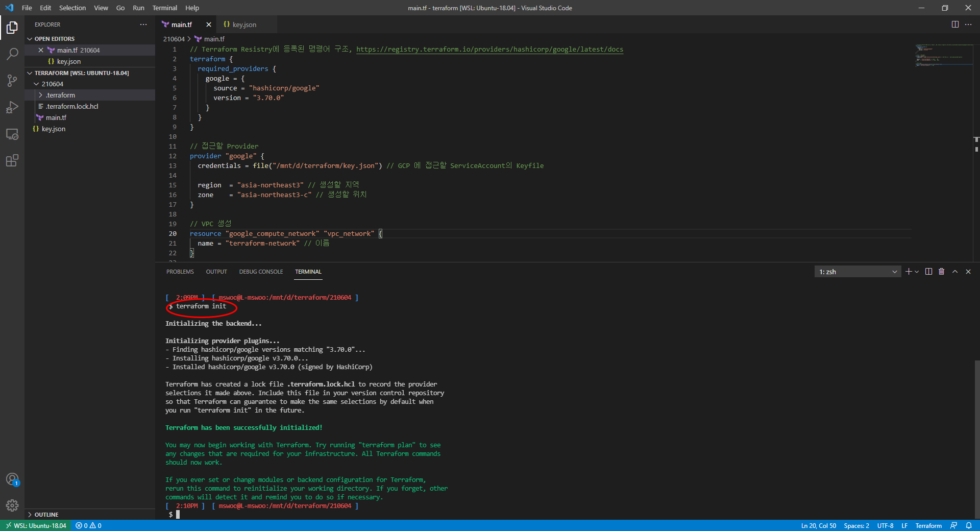Close the main.tf editor tab
The width and height of the screenshot is (980, 531).
pyautogui.click(x=208, y=25)
